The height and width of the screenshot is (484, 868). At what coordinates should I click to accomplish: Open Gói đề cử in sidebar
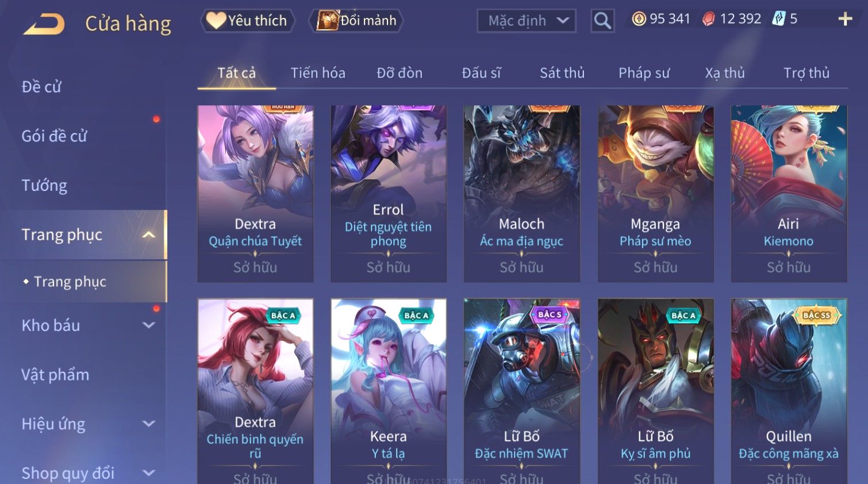coord(55,136)
